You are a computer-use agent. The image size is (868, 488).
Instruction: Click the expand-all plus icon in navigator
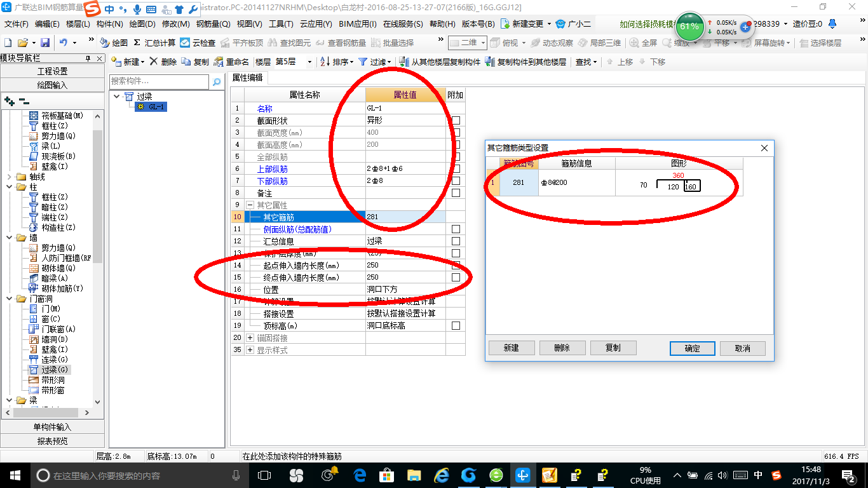point(10,100)
